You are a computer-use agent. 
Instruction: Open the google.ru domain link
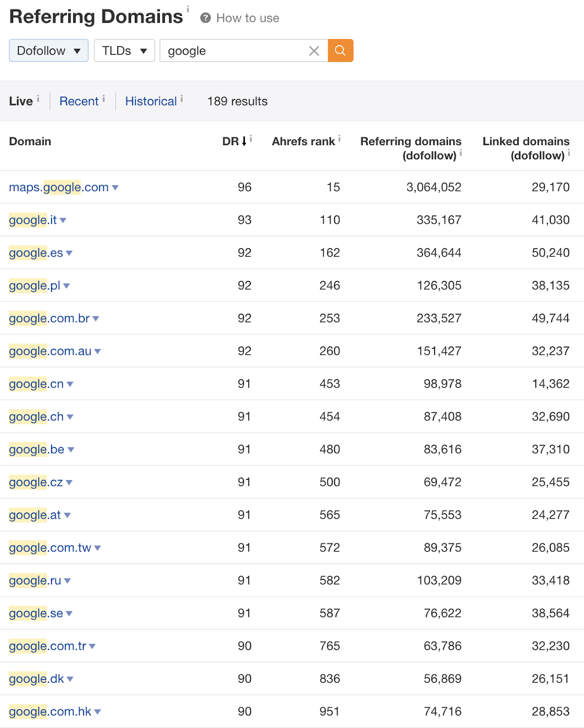coord(35,580)
